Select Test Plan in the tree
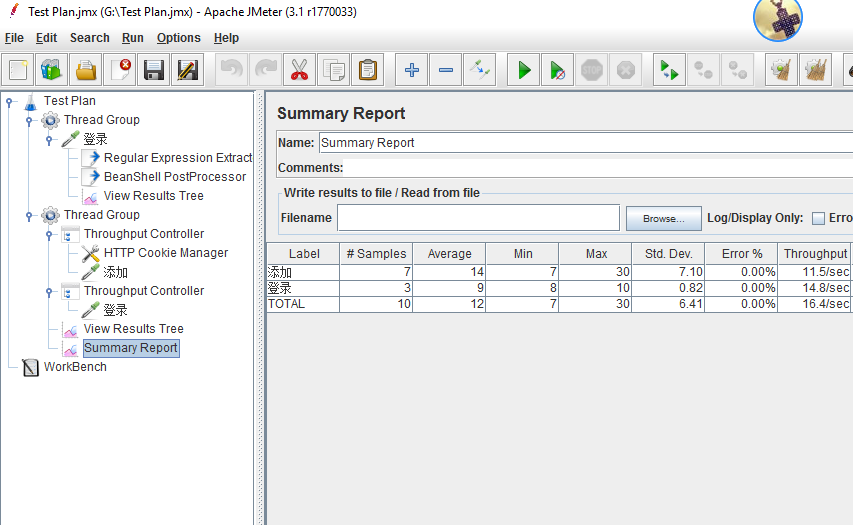853x525 pixels. point(70,101)
